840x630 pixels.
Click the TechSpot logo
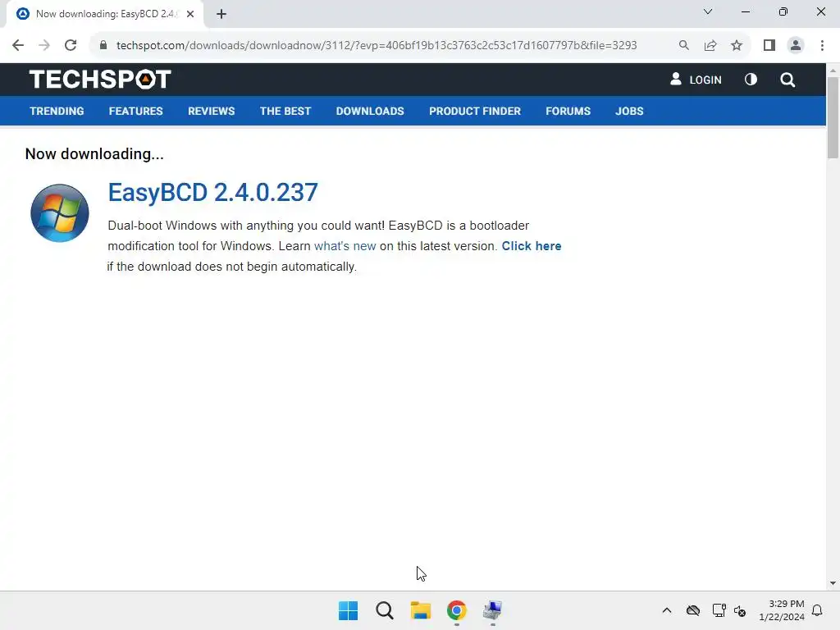tap(100, 80)
